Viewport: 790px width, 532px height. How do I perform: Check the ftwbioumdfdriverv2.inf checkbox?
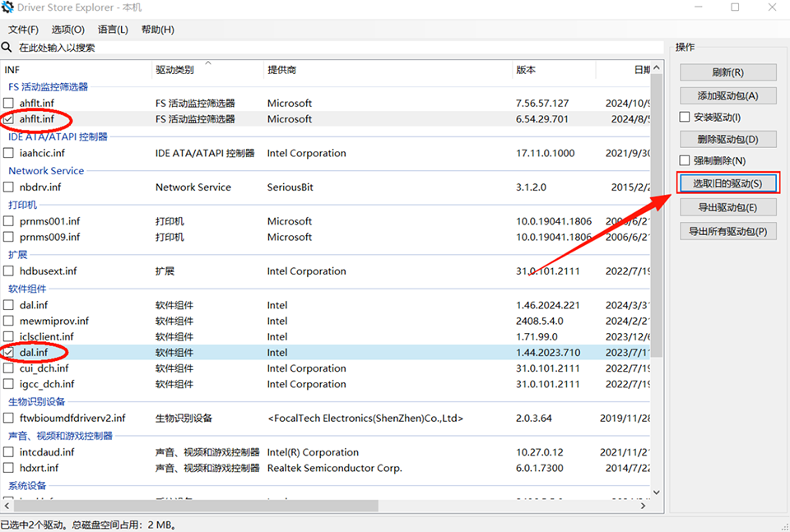8,418
